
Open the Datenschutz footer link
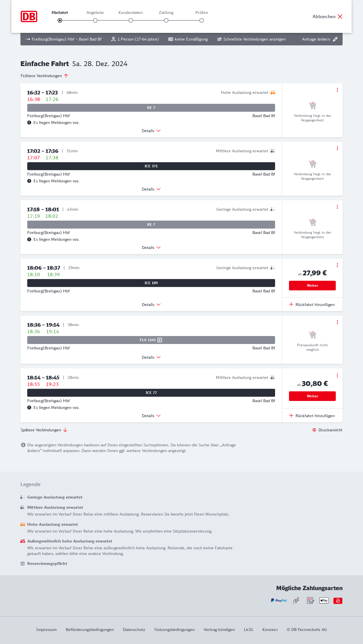[134, 630]
